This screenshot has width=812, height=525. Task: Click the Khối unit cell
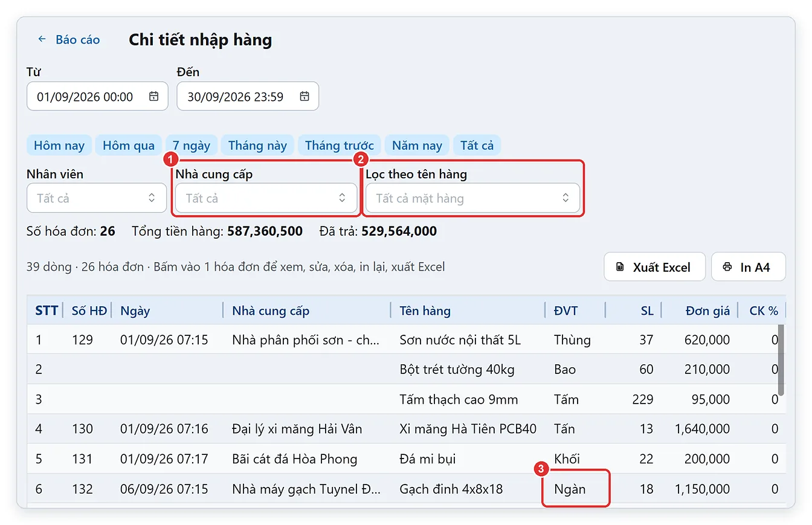click(568, 459)
